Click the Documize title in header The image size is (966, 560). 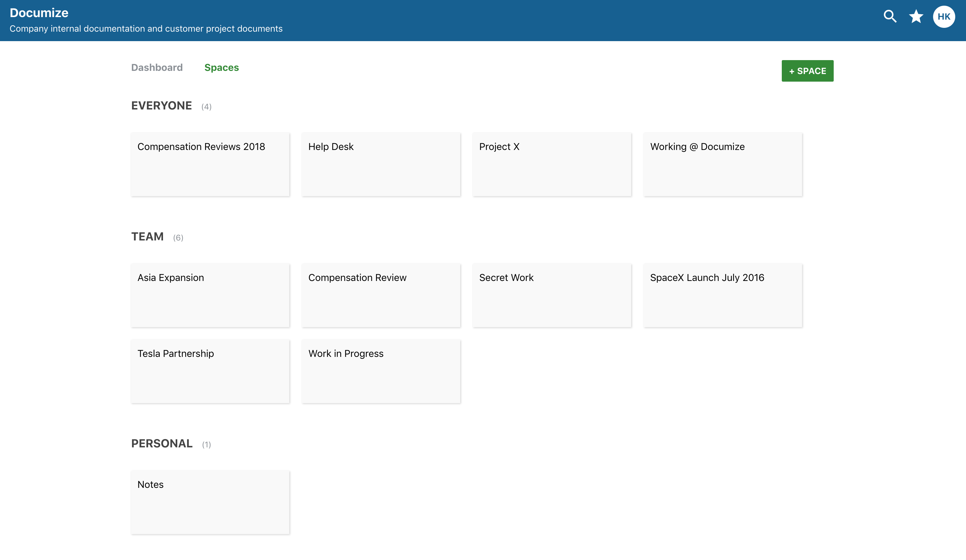39,13
